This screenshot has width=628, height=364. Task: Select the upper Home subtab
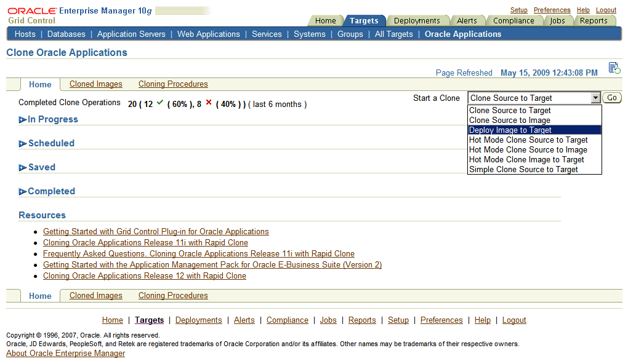40,84
